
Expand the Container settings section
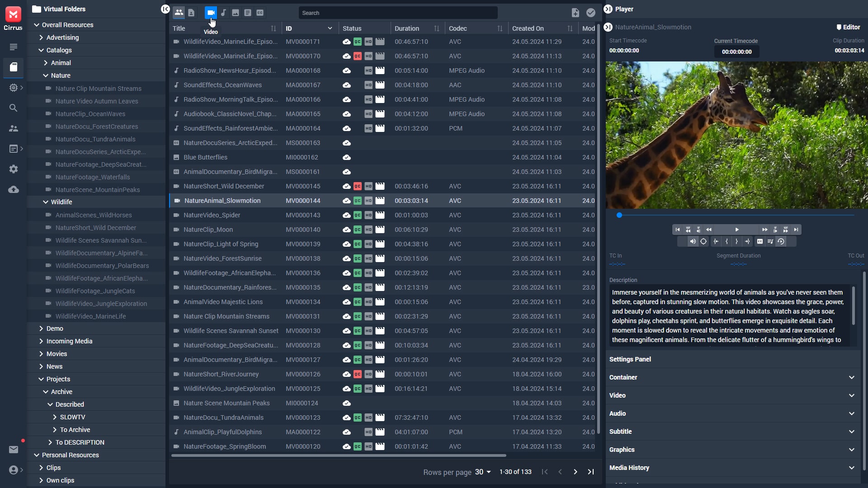[x=851, y=377]
